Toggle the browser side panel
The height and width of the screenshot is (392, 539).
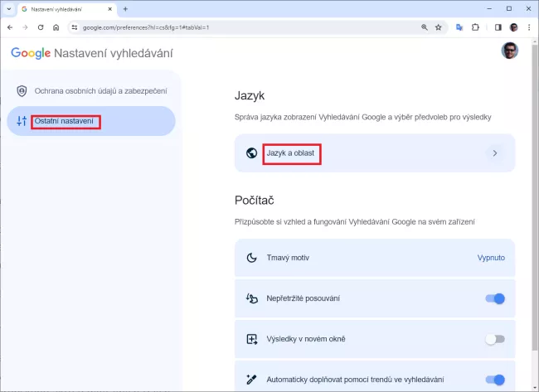498,27
